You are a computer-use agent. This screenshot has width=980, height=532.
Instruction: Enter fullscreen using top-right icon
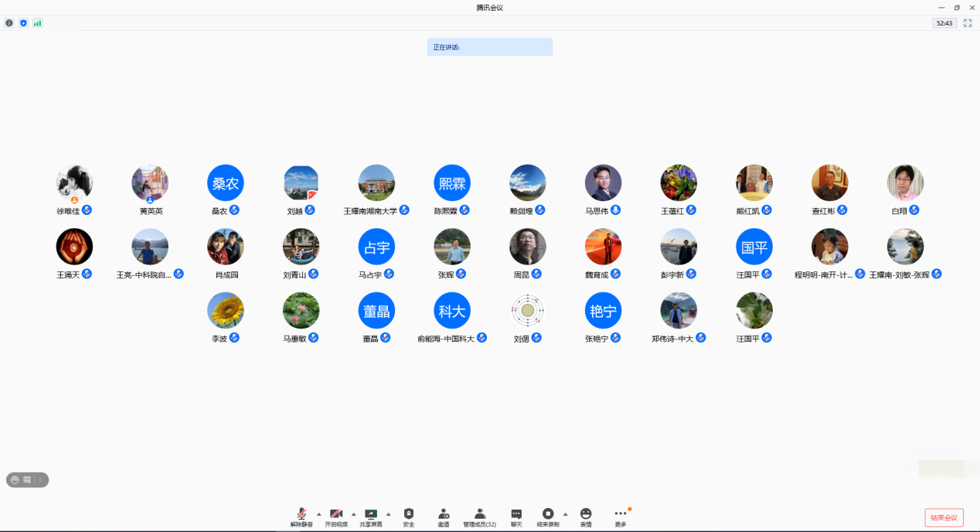coord(967,23)
